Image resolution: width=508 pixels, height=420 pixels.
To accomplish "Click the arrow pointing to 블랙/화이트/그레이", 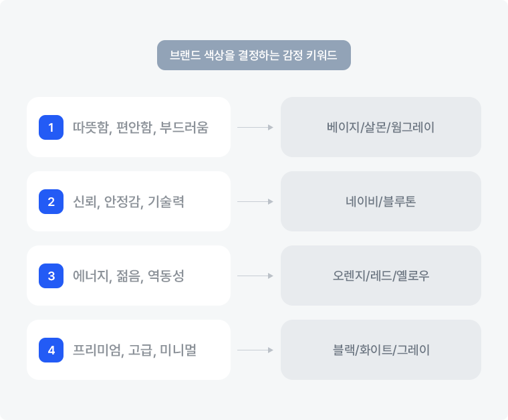I will point(255,350).
